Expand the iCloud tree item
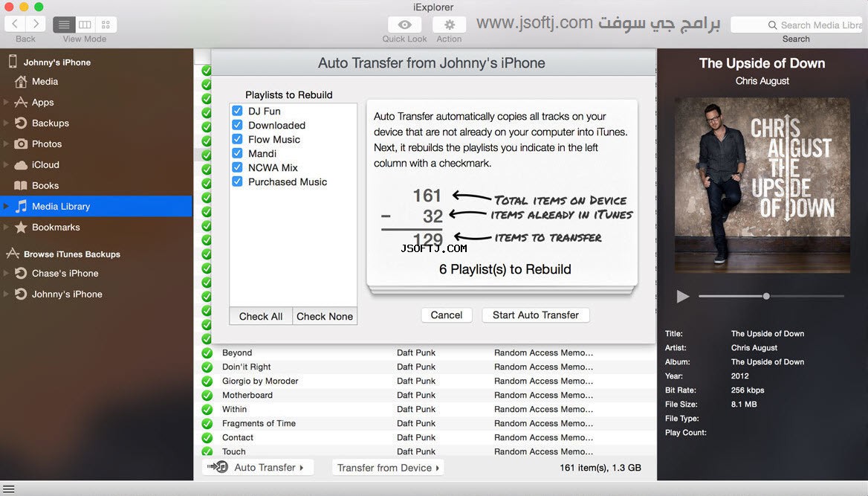The image size is (868, 496). coord(6,164)
